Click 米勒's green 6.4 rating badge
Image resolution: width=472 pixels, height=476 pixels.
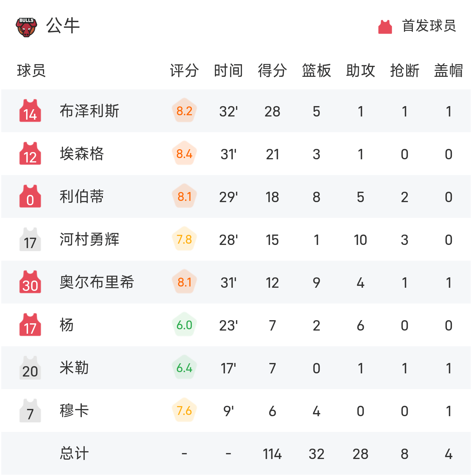184,368
